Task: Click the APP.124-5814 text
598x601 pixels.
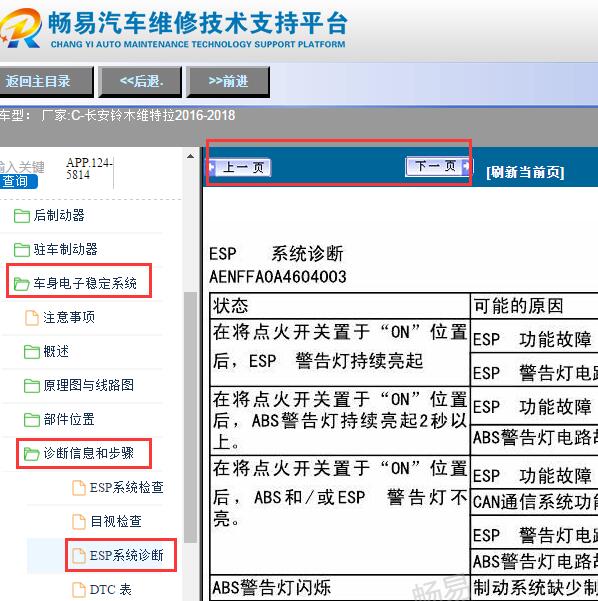Action: (x=89, y=169)
